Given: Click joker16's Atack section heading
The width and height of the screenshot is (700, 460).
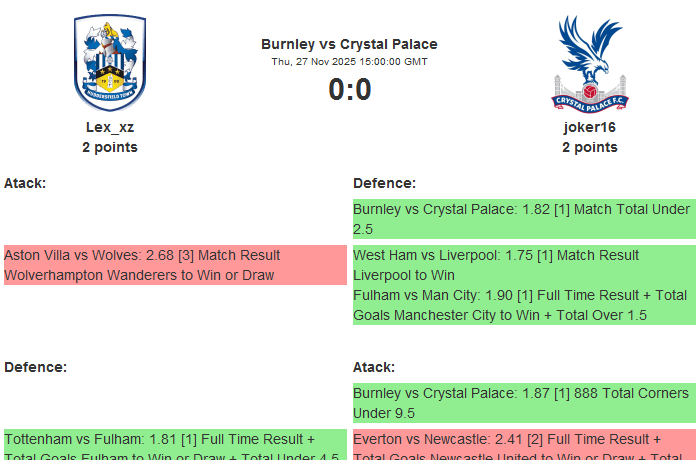Looking at the screenshot, I should [x=374, y=367].
